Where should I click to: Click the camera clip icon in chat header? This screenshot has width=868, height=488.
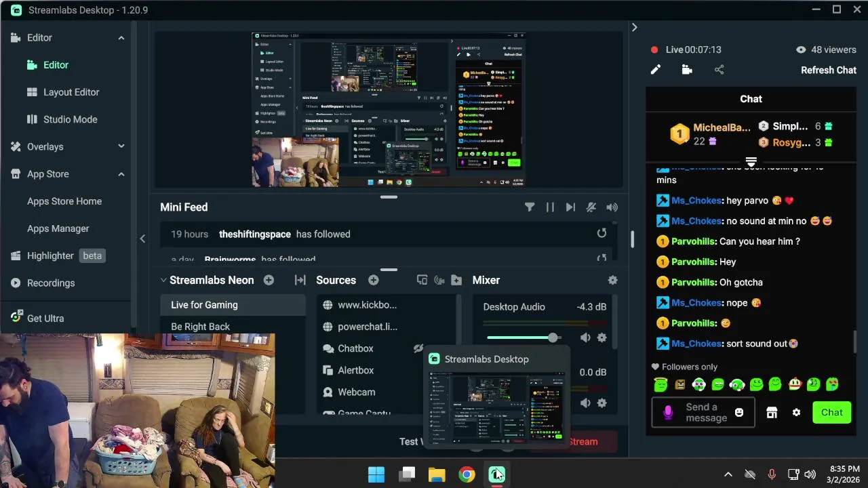tap(687, 70)
